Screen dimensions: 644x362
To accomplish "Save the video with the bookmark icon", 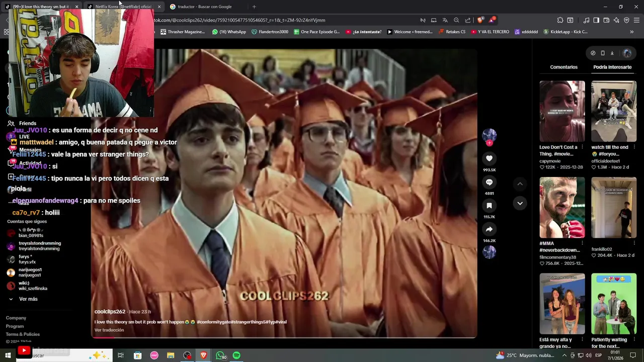I will 489,206.
